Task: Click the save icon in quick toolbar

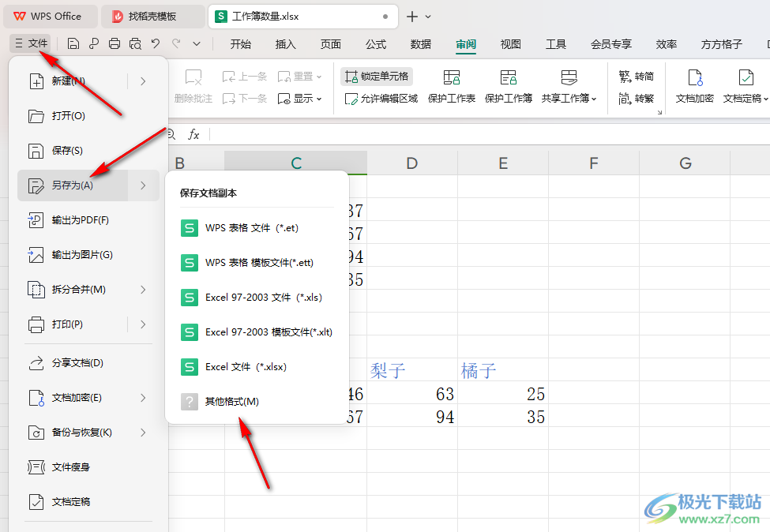Action: pyautogui.click(x=73, y=43)
